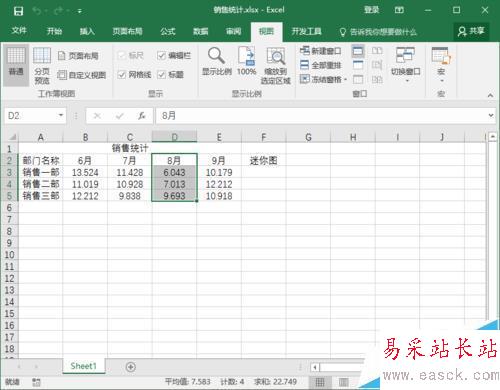The image size is (500, 390).
Task: Select cell containing 迷你图
Action: (x=264, y=161)
